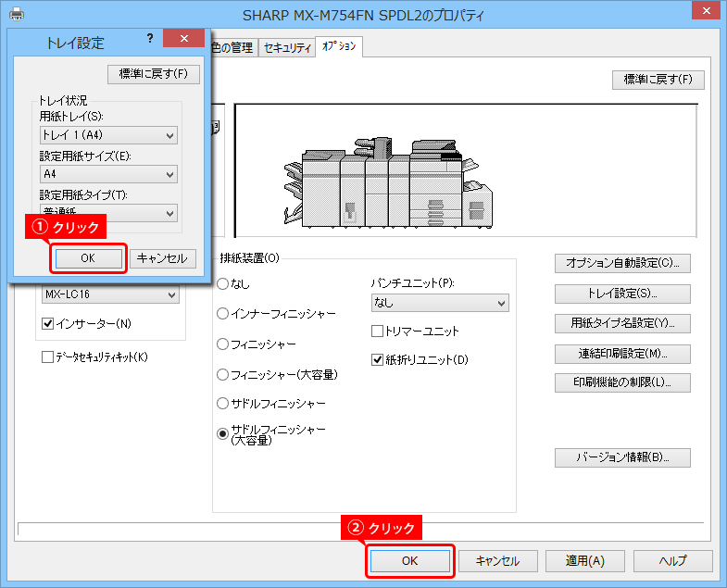The width and height of the screenshot is (727, 588).
Task: Close the トレイ設定 dialog with the X button
Action: point(184,39)
